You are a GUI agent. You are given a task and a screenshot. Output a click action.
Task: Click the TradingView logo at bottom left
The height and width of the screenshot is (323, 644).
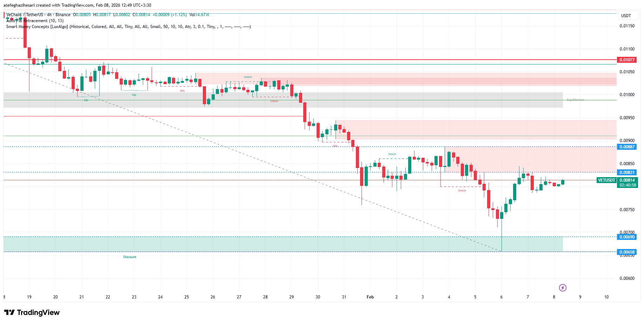pyautogui.click(x=32, y=312)
